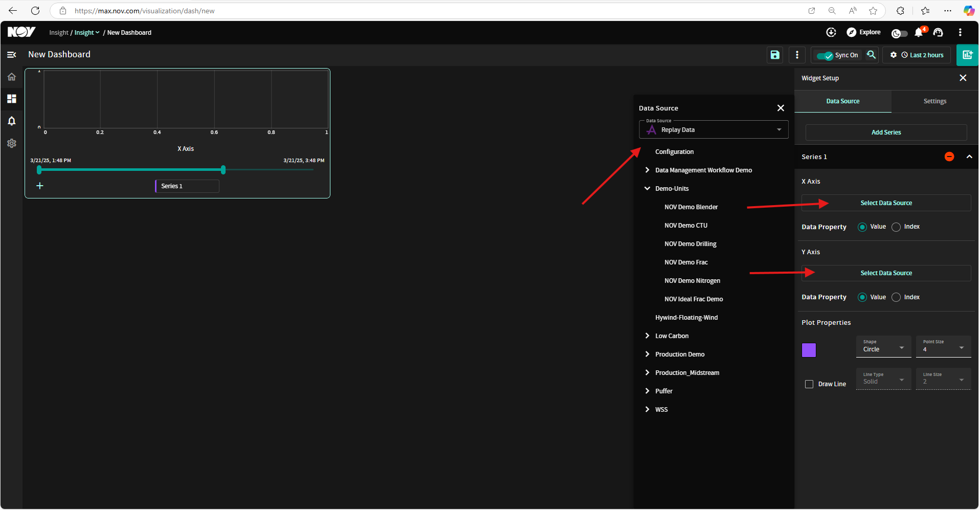Switch to the Settings tab
The width and height of the screenshot is (980, 510).
pos(934,101)
